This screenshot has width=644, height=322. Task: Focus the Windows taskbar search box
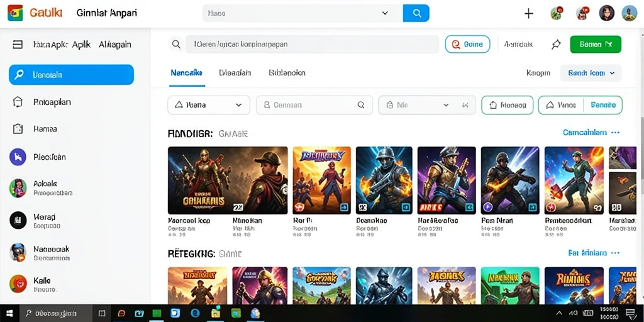57,313
